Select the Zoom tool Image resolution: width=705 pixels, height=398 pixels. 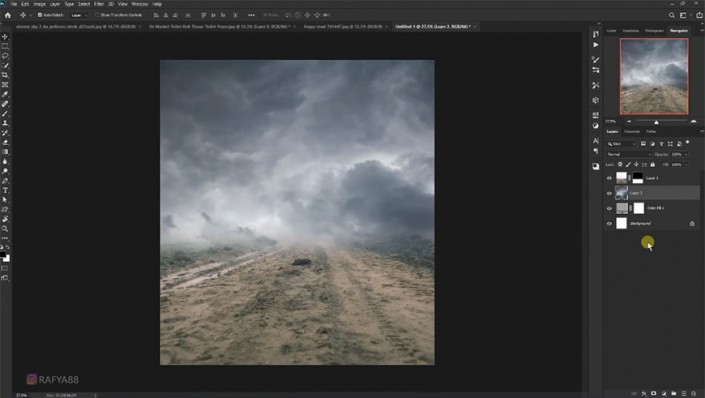click(x=5, y=229)
